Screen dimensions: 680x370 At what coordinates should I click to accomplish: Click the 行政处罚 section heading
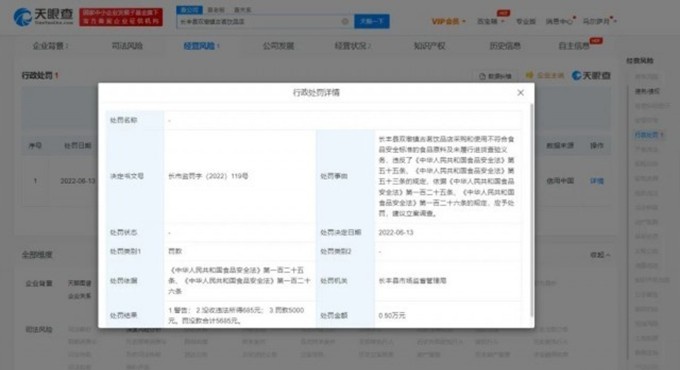click(x=40, y=75)
